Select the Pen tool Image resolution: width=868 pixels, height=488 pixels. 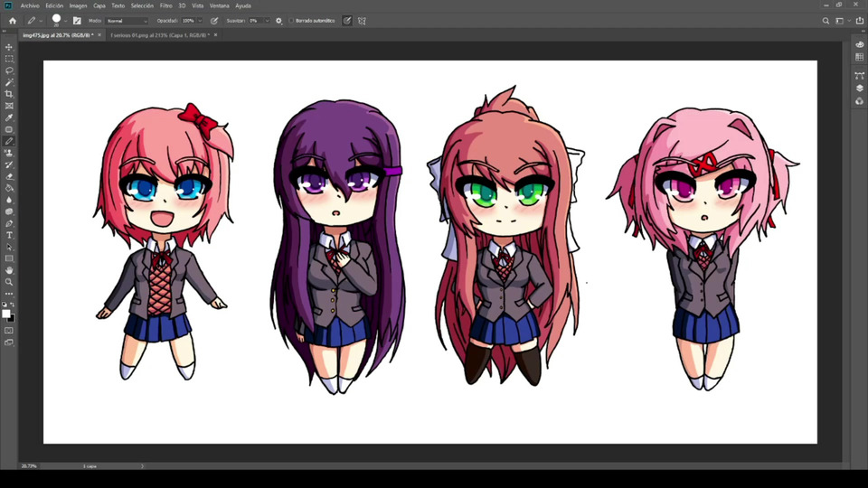tap(9, 223)
